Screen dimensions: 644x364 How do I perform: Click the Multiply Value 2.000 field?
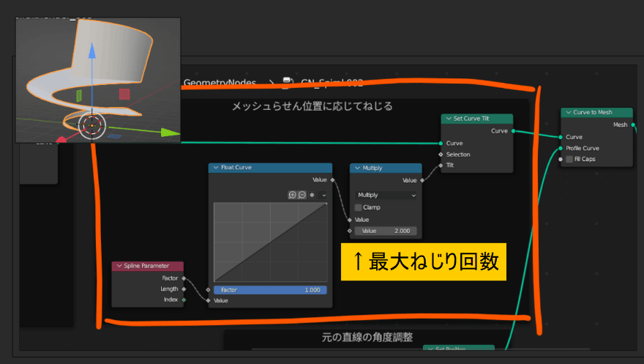tap(386, 231)
